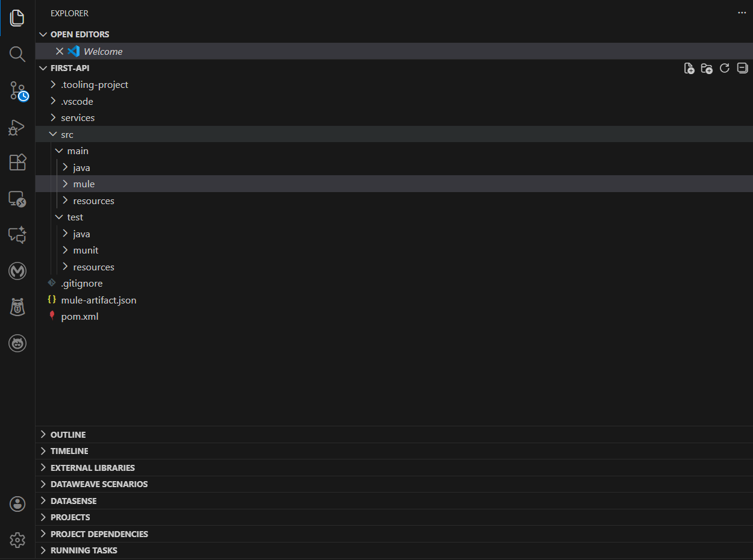This screenshot has width=753, height=560.
Task: Open Run and Debug view
Action: click(17, 127)
